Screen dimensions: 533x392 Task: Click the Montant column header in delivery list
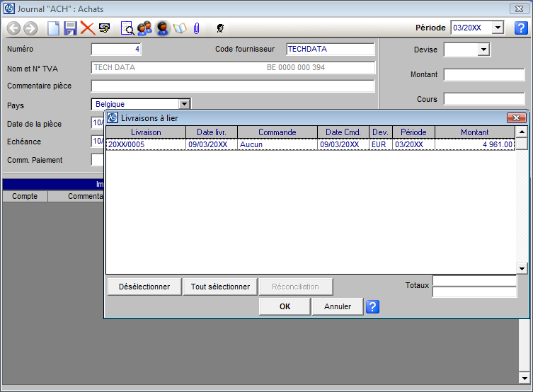[474, 132]
